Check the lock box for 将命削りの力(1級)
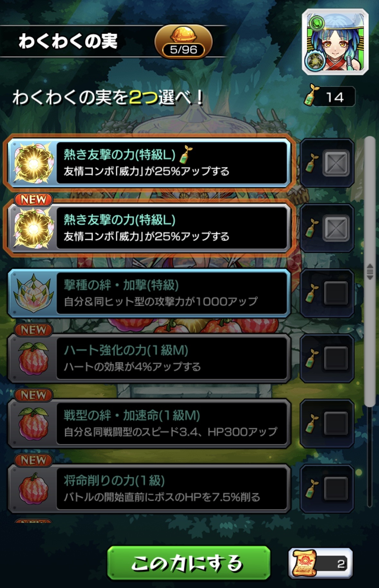This screenshot has width=379, height=588. tap(336, 488)
